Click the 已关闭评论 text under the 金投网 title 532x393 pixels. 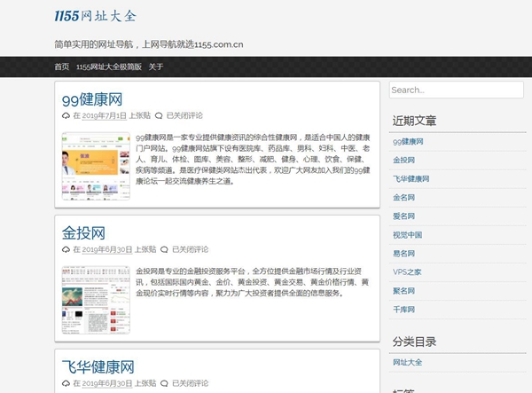point(190,249)
